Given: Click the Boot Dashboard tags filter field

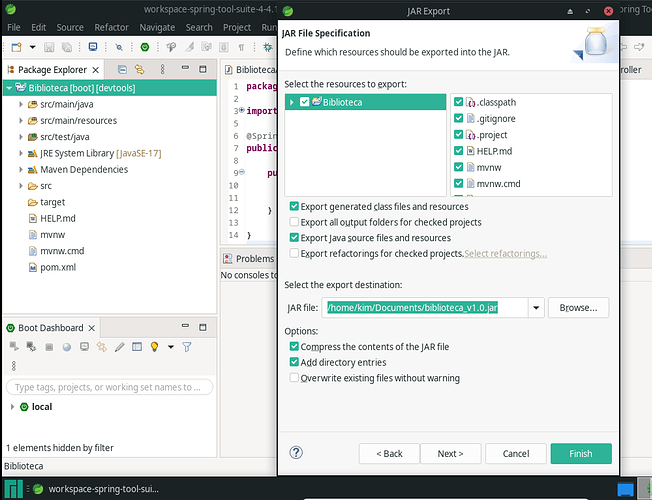Looking at the screenshot, I should click(x=110, y=387).
